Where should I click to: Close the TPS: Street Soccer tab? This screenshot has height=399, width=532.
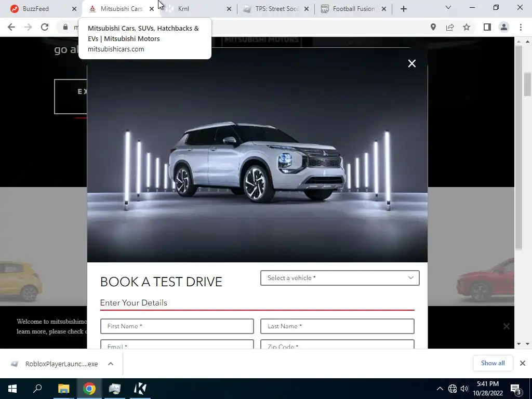tap(307, 9)
